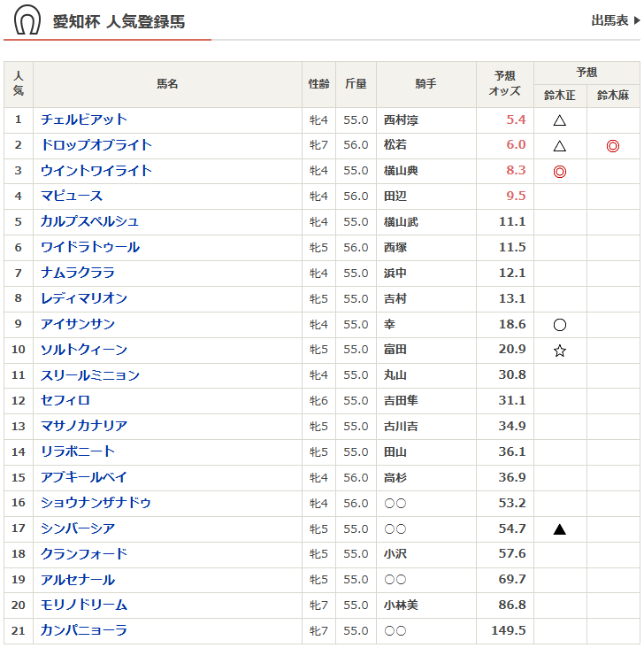Click the red double-circle mark for ドロップオブライト

[612, 146]
